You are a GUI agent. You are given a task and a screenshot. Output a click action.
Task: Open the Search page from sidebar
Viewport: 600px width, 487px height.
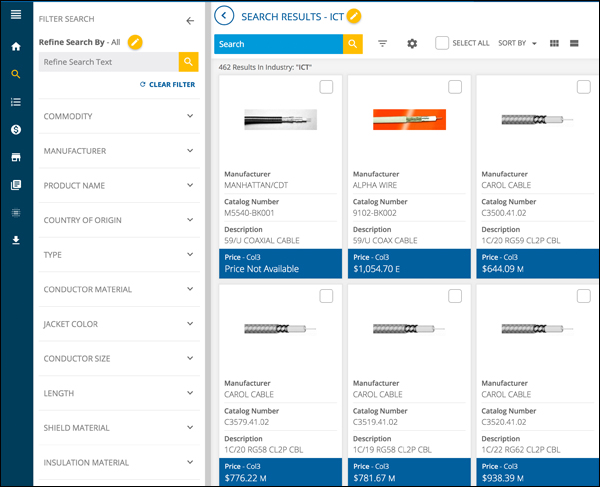click(16, 74)
